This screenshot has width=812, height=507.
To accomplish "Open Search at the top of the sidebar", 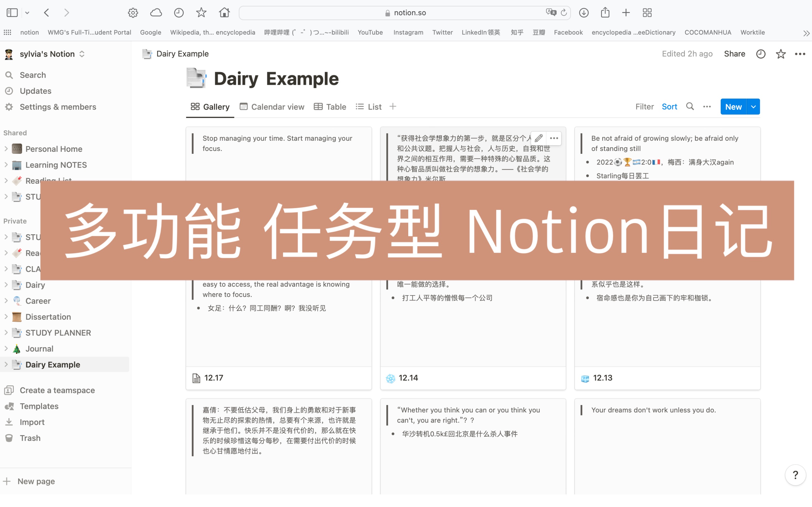I will click(x=32, y=75).
